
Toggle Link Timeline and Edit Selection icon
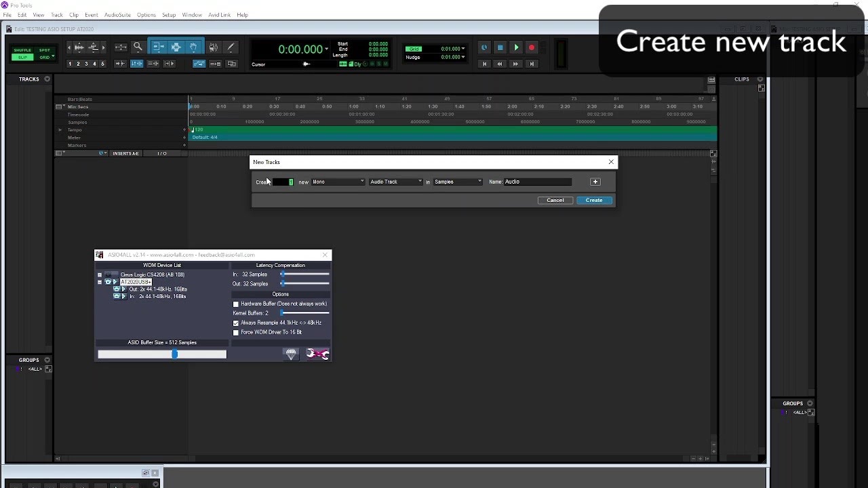pos(136,64)
